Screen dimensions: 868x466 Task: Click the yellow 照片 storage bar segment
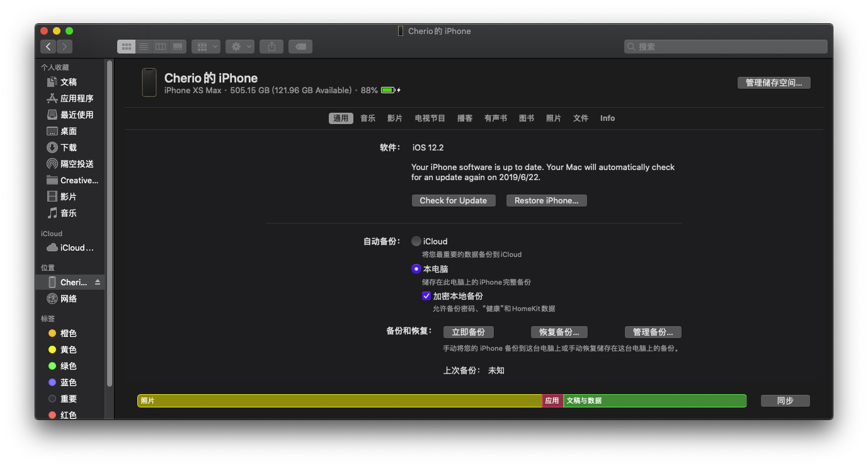(340, 401)
